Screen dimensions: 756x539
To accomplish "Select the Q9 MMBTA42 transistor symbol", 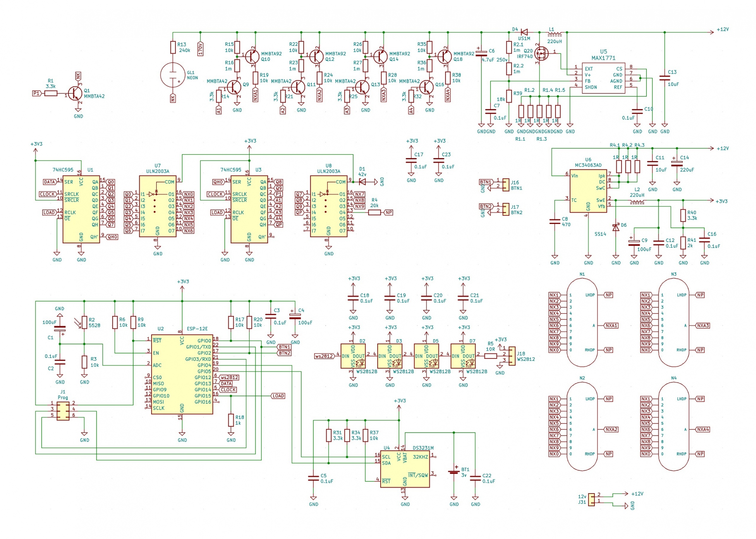I will (x=234, y=87).
